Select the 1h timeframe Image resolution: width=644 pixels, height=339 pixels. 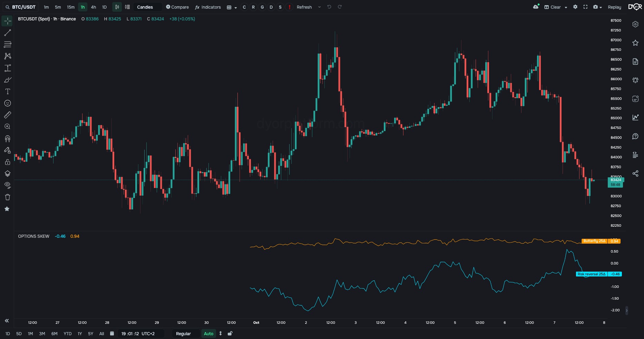[83, 7]
